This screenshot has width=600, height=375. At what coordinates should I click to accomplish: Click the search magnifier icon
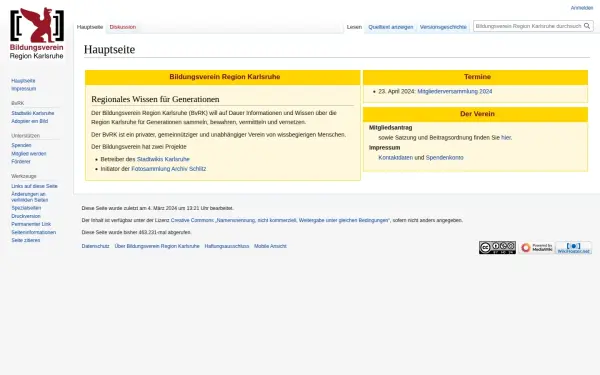pyautogui.click(x=587, y=26)
